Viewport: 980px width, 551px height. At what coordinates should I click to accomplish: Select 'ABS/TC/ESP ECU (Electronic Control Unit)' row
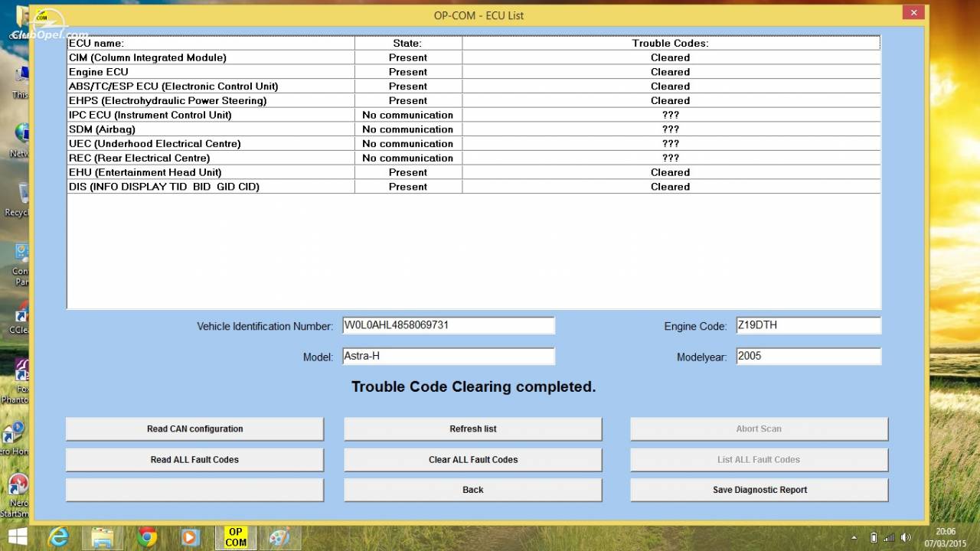pos(473,86)
